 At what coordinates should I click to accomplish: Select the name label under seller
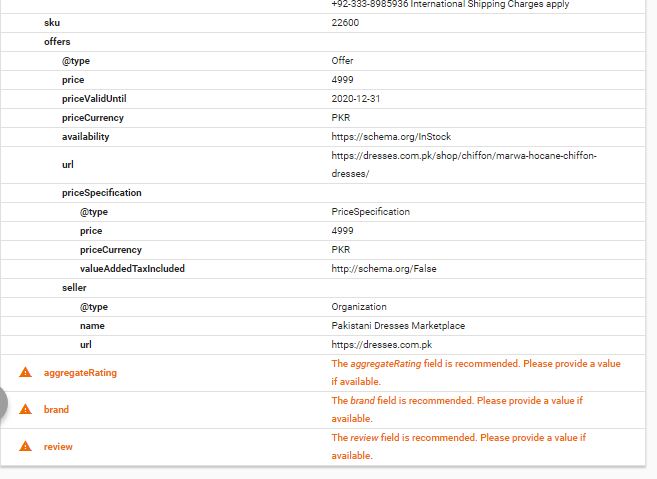[x=92, y=326]
